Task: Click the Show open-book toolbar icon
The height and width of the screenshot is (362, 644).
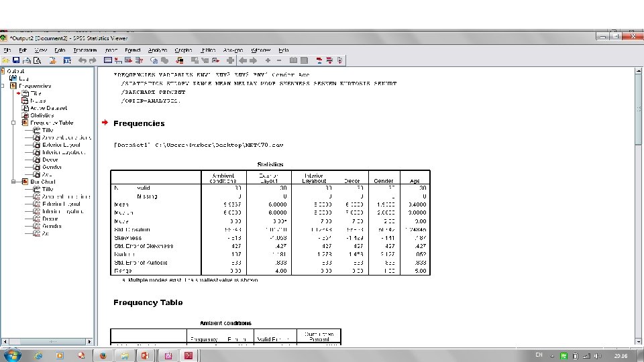Action: [293, 60]
